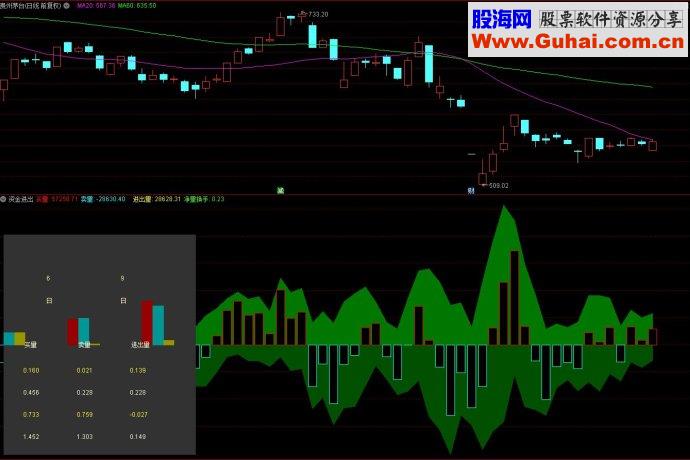Click the settings icon beside the stock title
The image size is (690, 460).
(x=67, y=6)
